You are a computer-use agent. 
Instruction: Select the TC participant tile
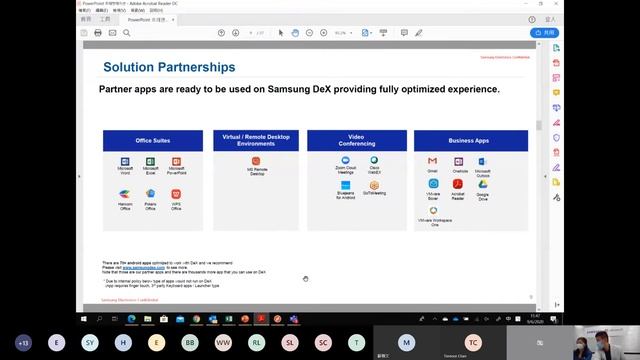click(473, 343)
